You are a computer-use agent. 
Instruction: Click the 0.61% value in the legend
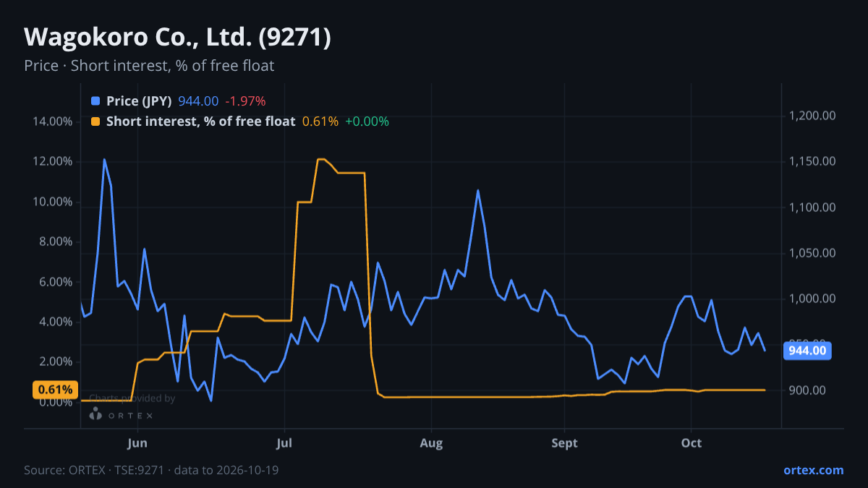click(x=320, y=121)
